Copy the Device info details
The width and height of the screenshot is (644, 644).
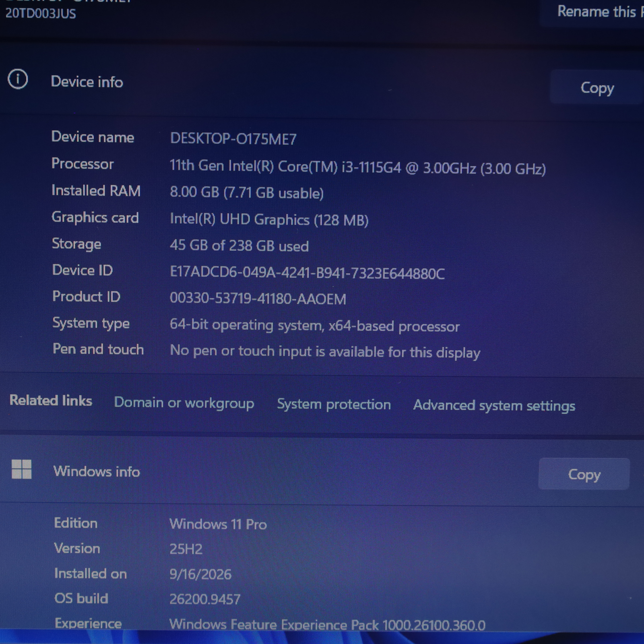point(597,87)
